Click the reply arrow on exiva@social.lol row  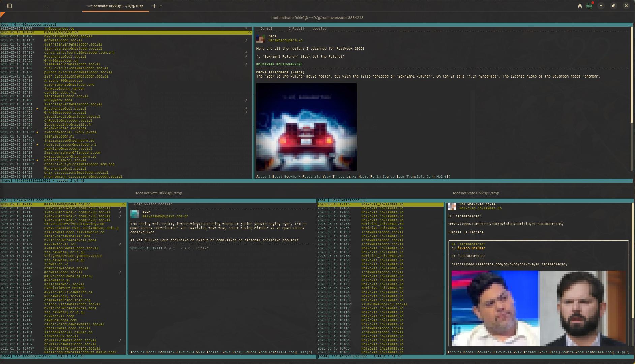click(119, 244)
